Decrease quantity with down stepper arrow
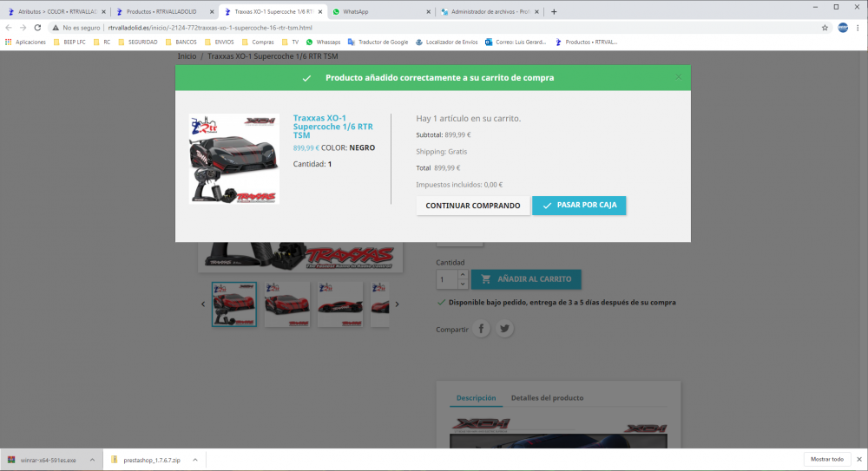The width and height of the screenshot is (868, 471). 463,284
